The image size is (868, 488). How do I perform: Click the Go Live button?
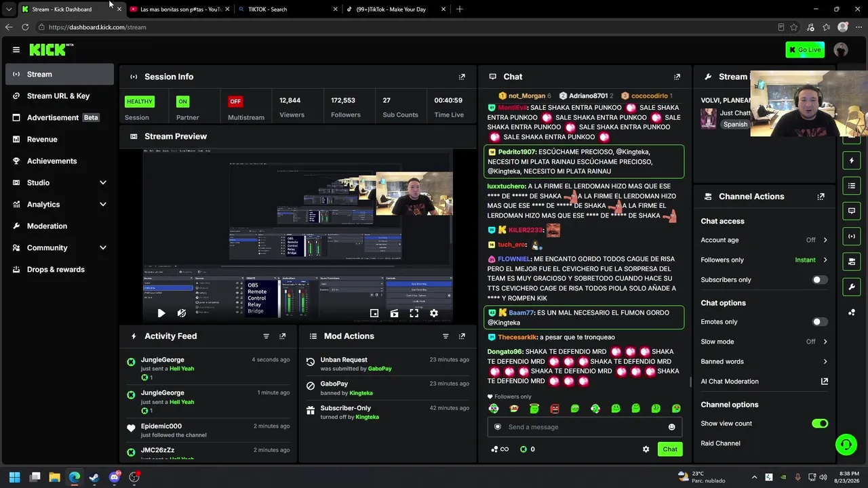[805, 49]
